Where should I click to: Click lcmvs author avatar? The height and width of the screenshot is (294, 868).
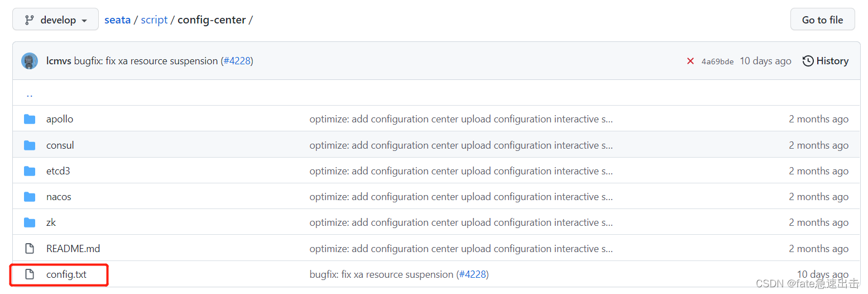pos(30,61)
